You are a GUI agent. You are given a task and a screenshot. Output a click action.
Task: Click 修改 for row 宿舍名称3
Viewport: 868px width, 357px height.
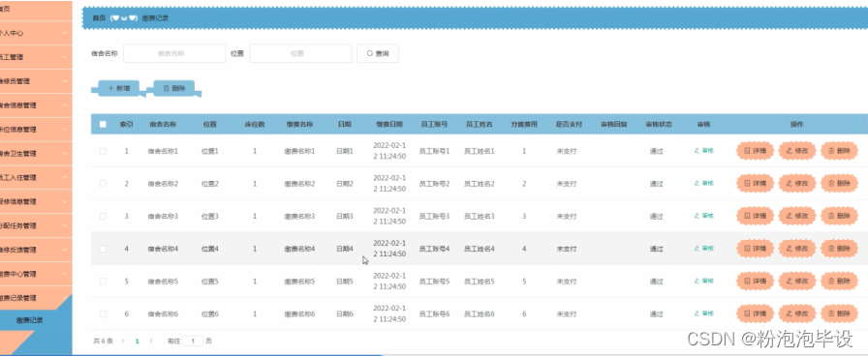point(797,216)
